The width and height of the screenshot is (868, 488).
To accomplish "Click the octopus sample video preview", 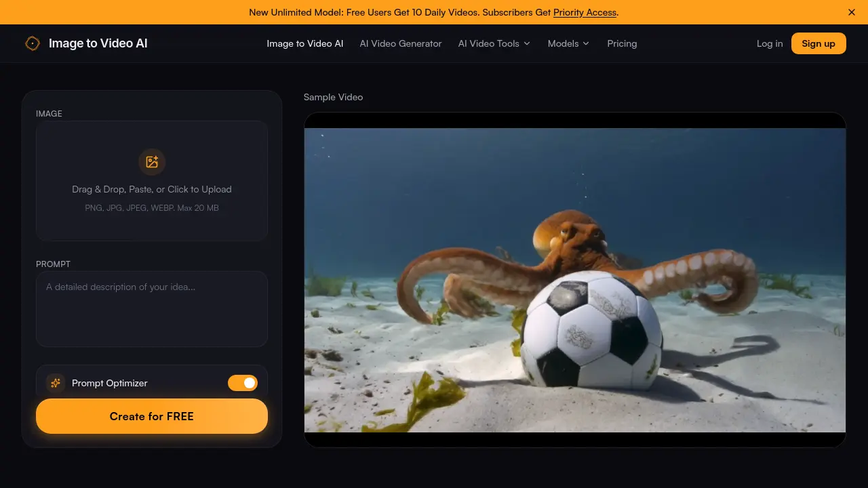I will click(575, 280).
